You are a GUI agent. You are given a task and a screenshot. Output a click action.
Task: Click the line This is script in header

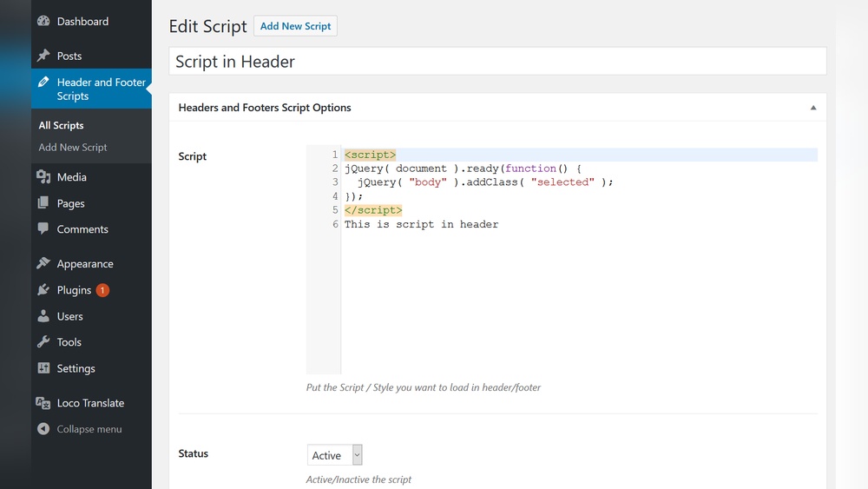(x=421, y=224)
